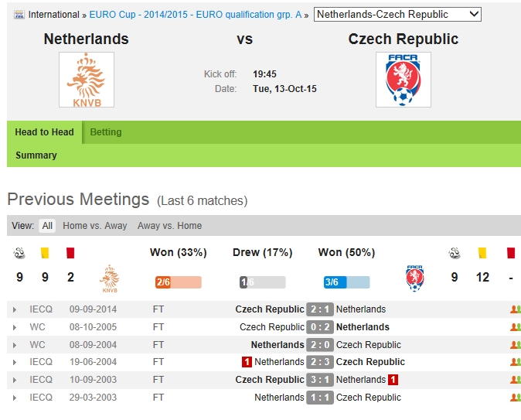Expand the 08-10-2005 WC match row
521x420 pixels.
[15, 327]
